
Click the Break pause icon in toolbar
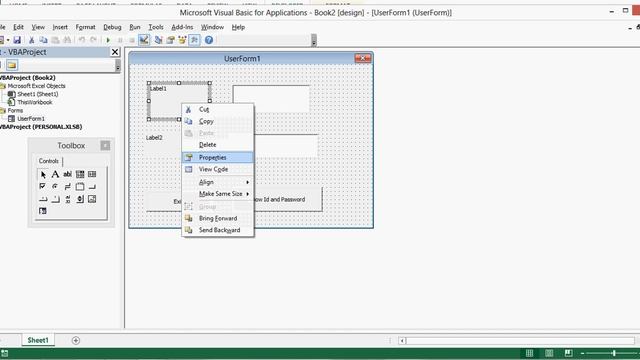click(x=120, y=40)
